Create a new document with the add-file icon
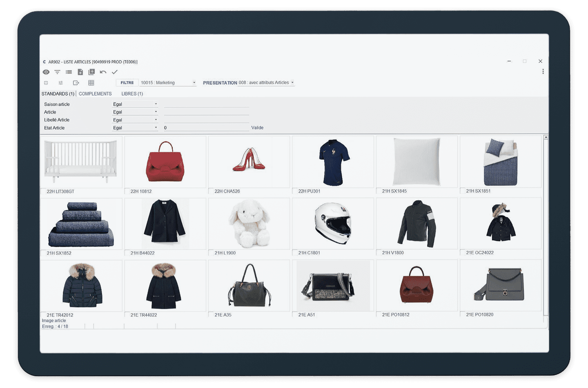 point(80,72)
